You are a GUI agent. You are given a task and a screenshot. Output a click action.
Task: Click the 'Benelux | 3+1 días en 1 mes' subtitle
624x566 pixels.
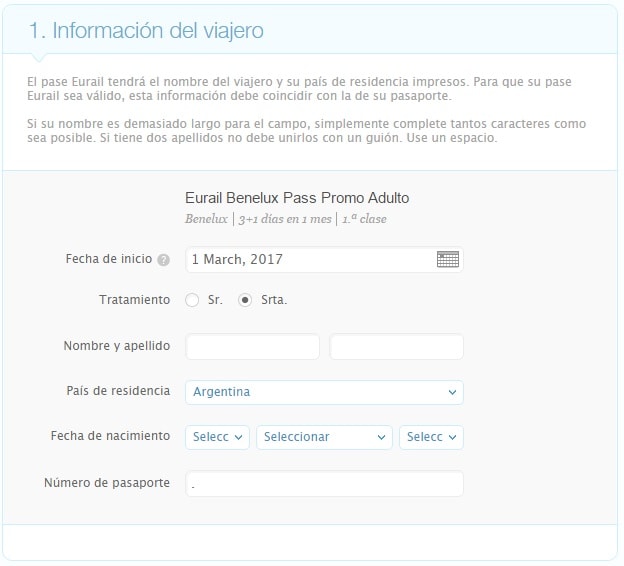tap(258, 219)
